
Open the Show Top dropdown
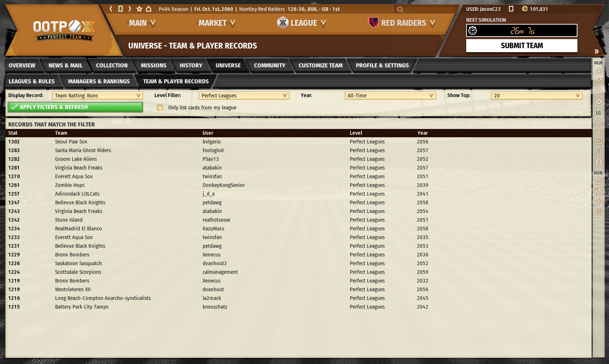[x=536, y=96]
